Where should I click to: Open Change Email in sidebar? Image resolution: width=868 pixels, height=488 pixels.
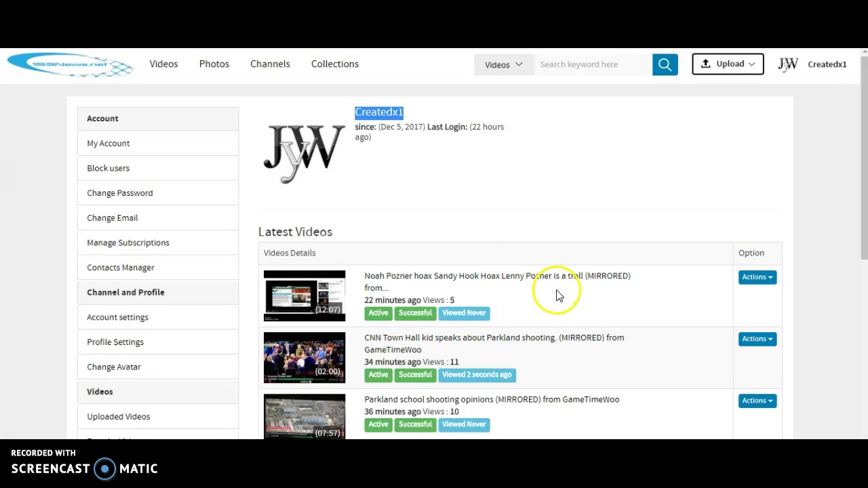158,218
